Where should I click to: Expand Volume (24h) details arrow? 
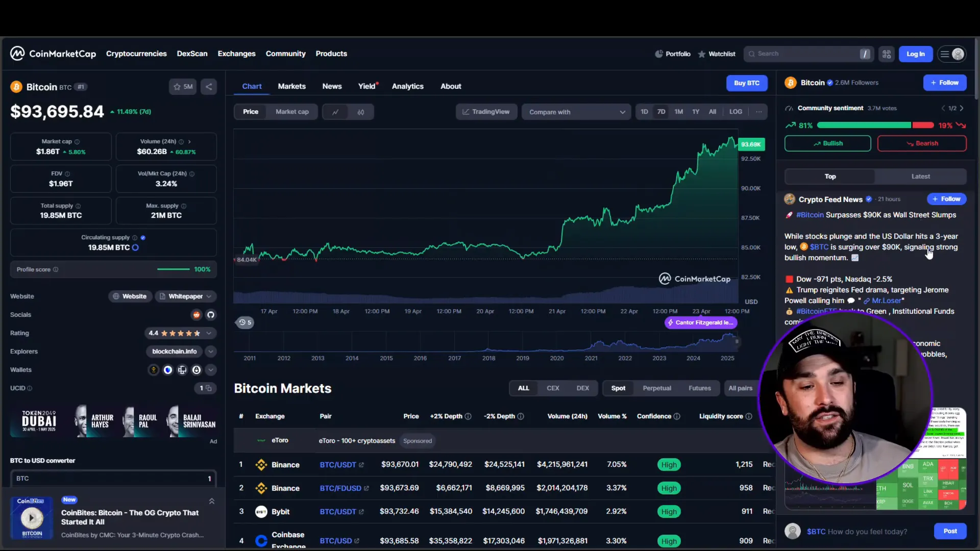[x=189, y=141]
